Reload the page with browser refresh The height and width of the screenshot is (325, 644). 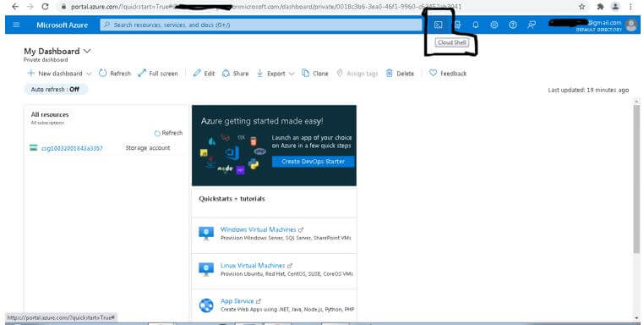[45, 7]
